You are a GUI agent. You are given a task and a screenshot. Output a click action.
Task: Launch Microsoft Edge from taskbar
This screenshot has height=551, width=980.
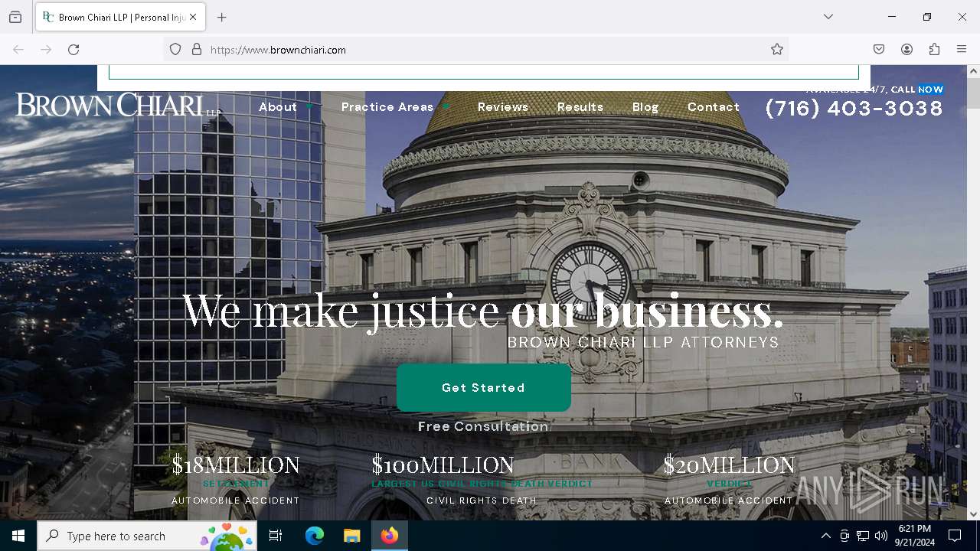315,536
